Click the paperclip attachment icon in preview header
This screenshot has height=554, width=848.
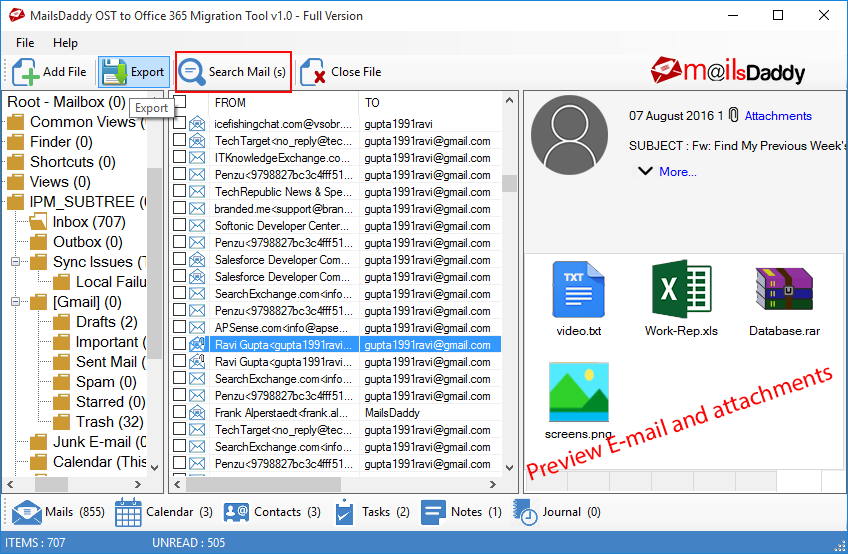pos(733,115)
